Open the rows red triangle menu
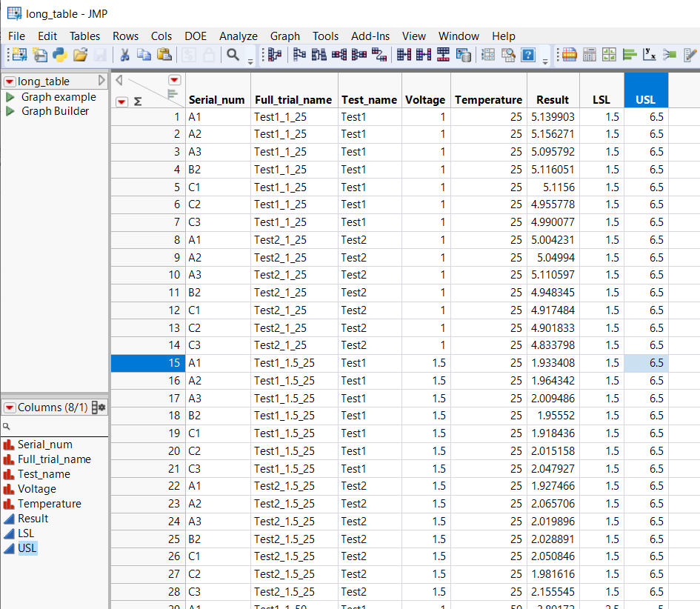Screen dimensions: 700x609 (122, 101)
